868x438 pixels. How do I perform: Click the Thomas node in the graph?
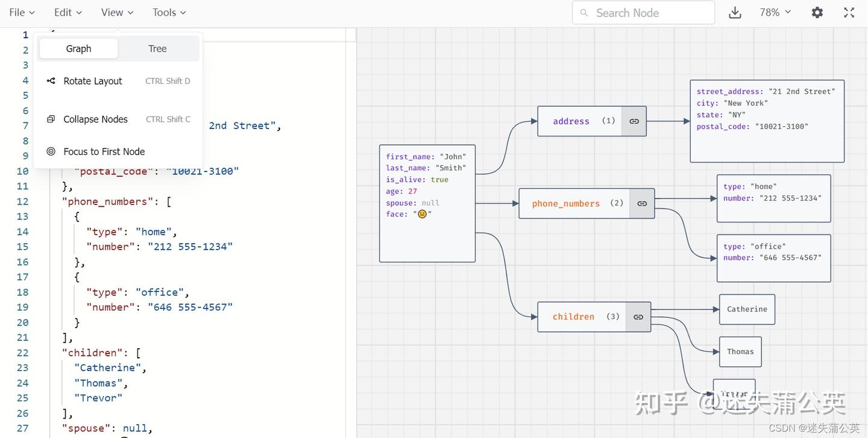tap(740, 352)
